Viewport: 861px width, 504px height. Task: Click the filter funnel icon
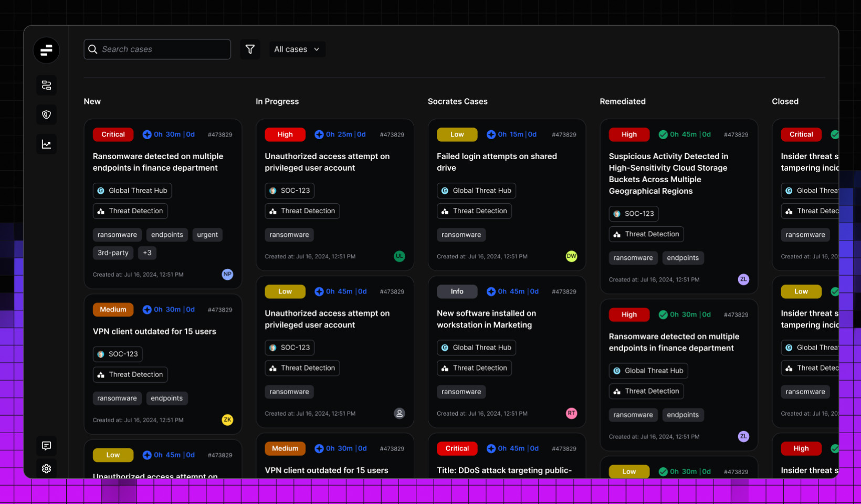(x=250, y=49)
